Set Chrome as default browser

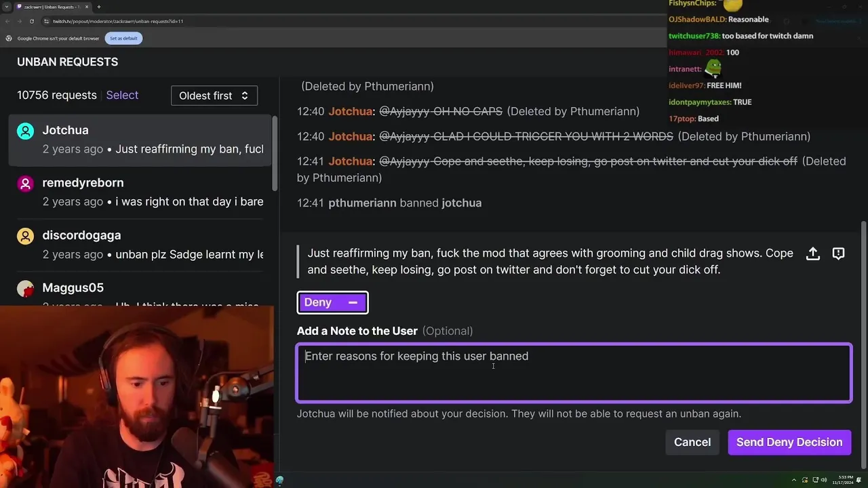123,39
